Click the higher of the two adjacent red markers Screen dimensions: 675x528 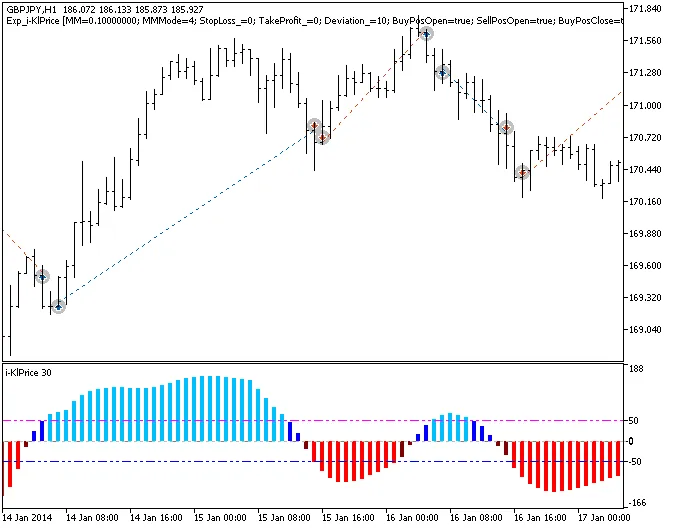[x=314, y=126]
